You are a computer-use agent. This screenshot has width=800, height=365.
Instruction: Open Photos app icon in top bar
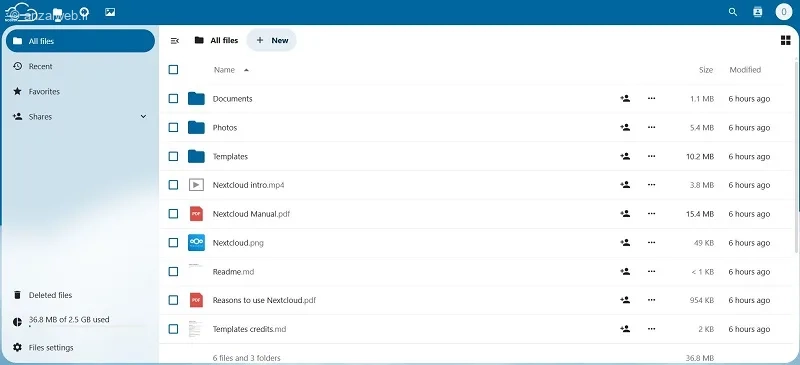pyautogui.click(x=110, y=12)
